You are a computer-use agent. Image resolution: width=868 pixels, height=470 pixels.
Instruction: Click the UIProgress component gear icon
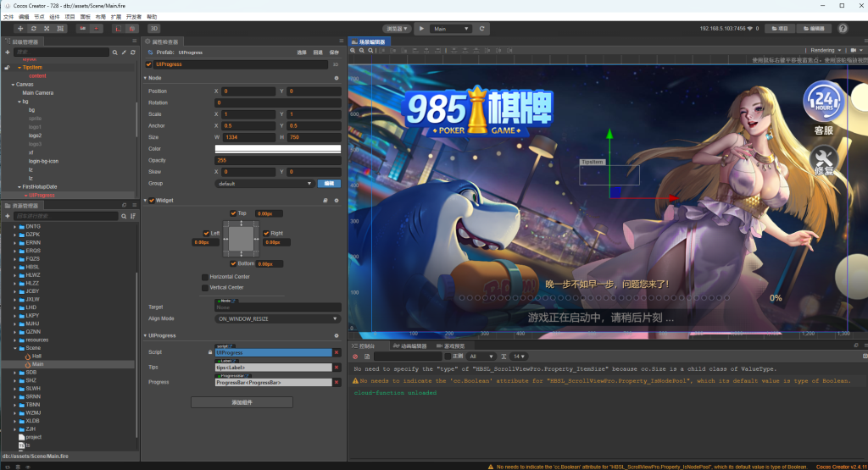(336, 335)
